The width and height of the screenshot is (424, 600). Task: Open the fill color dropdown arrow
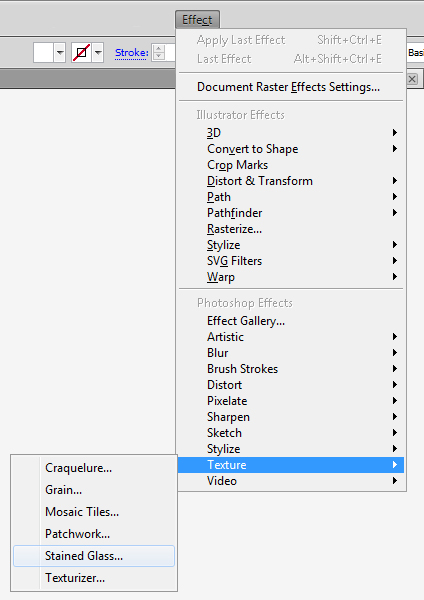point(60,52)
